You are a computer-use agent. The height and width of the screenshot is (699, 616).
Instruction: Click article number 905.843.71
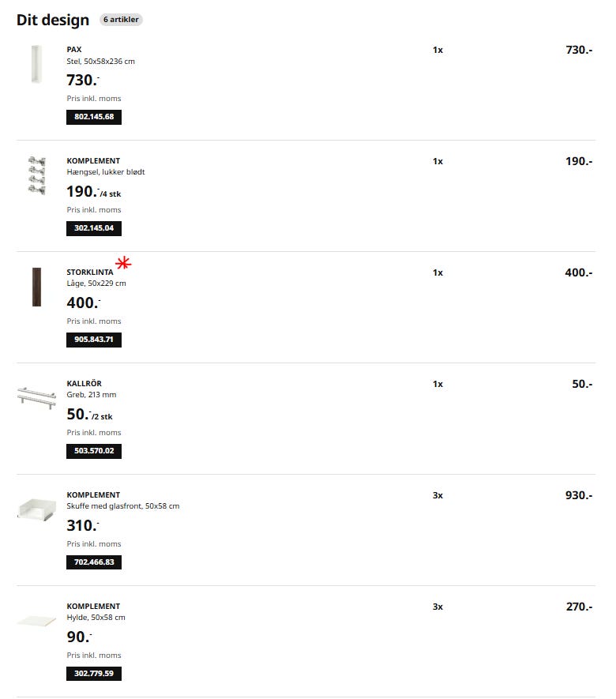click(x=94, y=340)
